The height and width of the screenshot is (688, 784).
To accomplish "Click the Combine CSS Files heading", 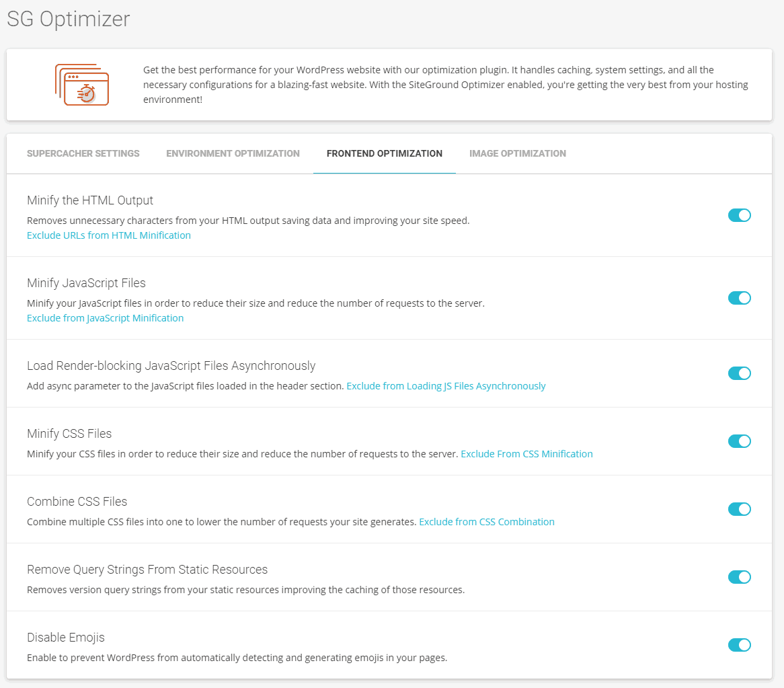I will [x=77, y=502].
